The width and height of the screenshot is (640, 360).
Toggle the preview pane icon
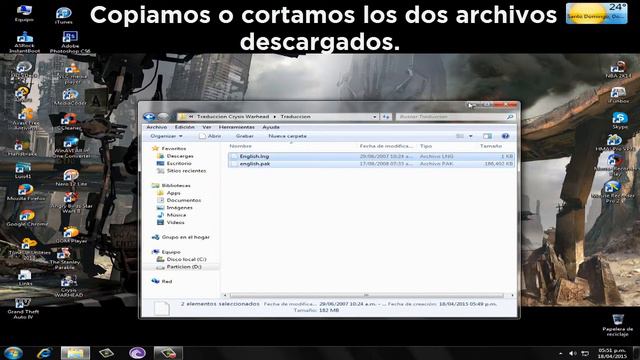pyautogui.click(x=487, y=136)
